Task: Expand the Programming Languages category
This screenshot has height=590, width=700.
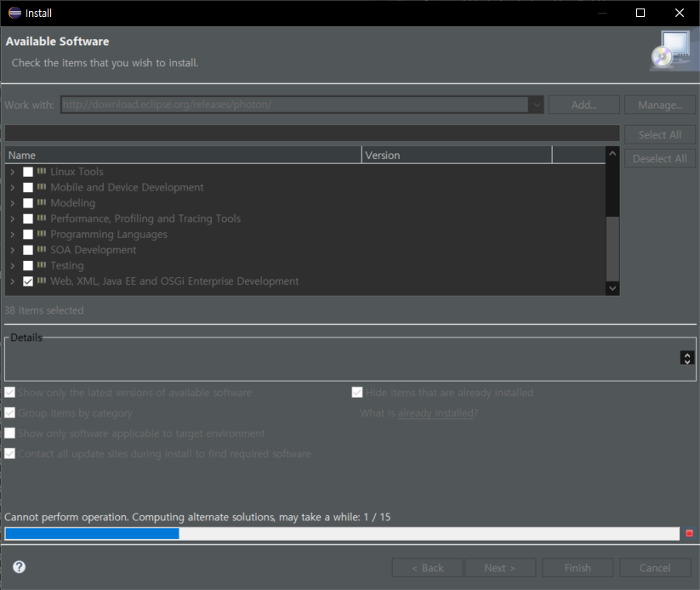Action: (13, 235)
